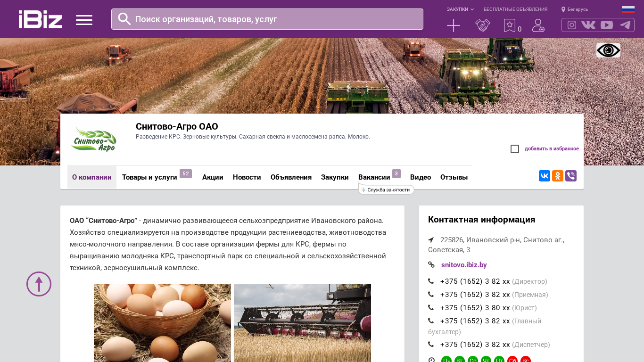Expand the ЗАКУПКИ dropdown
The height and width of the screenshot is (362, 644).
click(460, 9)
